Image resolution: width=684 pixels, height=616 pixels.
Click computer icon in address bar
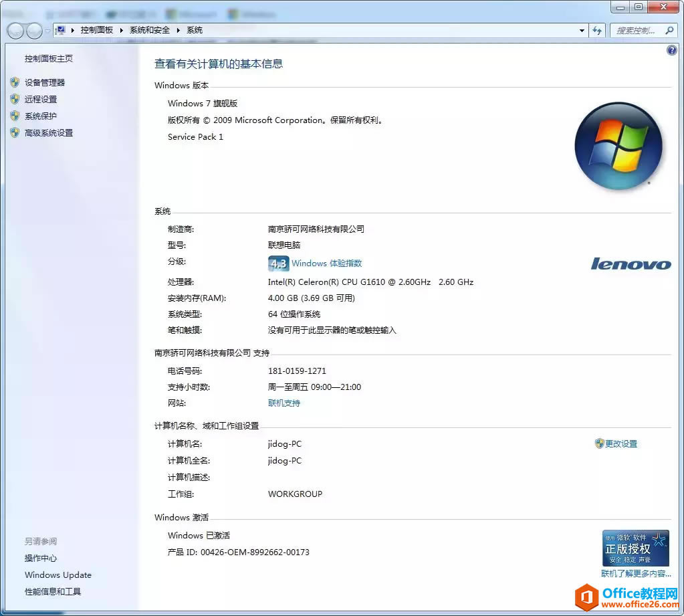click(61, 30)
